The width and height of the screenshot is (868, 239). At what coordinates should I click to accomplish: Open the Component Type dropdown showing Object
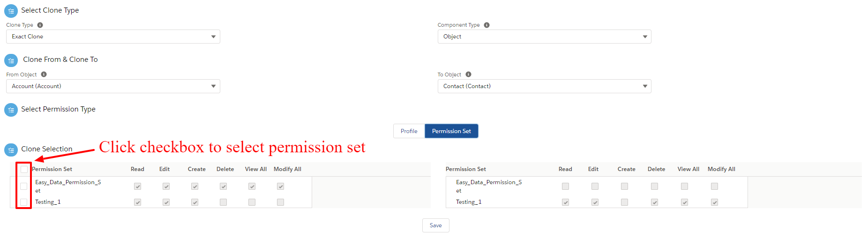544,37
